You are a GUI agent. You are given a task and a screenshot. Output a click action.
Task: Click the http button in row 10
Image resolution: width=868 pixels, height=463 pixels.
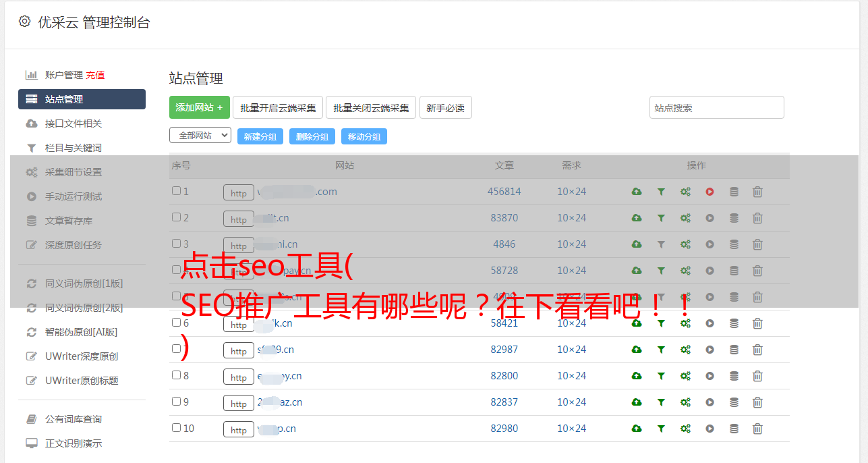click(x=239, y=430)
